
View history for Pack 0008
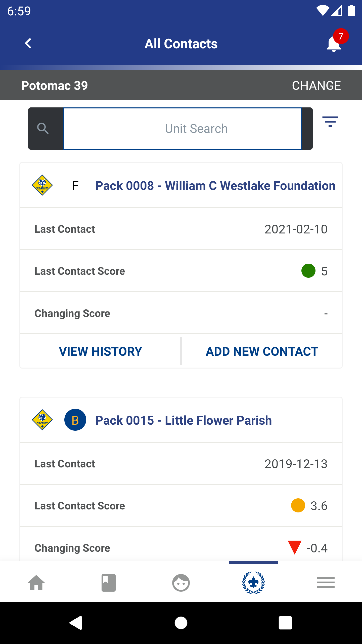(x=101, y=351)
